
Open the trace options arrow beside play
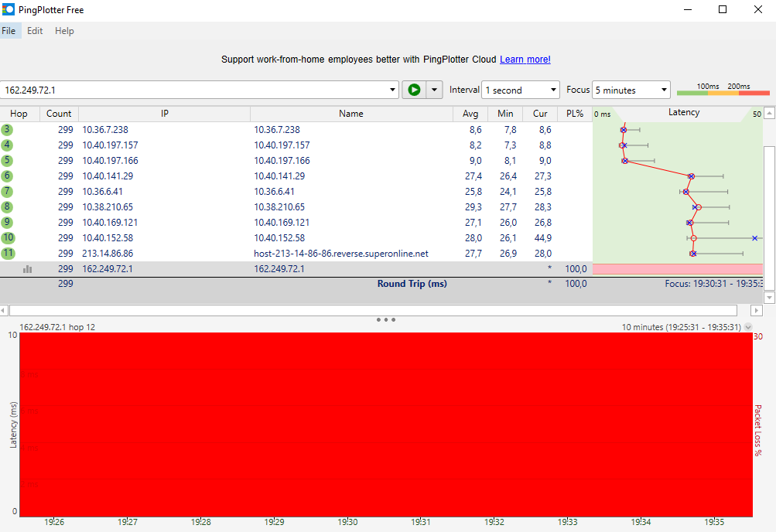point(434,90)
